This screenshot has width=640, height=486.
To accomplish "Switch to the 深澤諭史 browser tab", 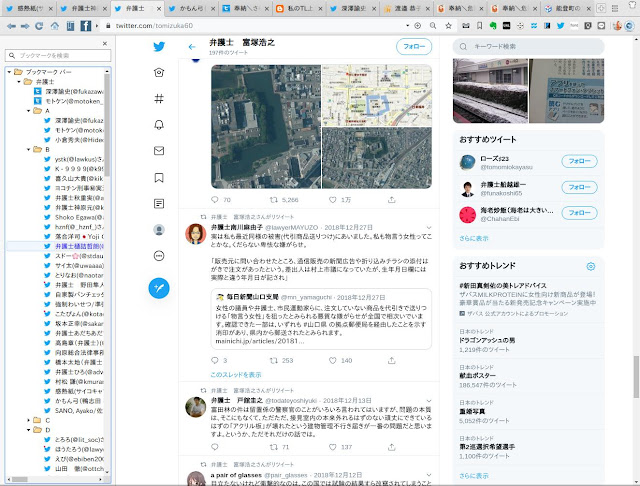I will 353,8.
